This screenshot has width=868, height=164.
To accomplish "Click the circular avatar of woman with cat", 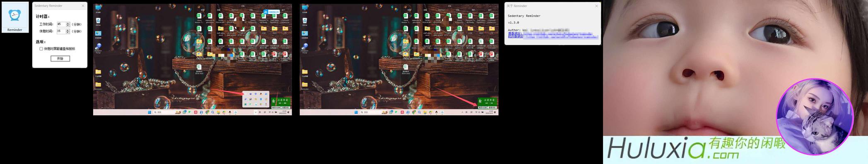I will (x=815, y=117).
